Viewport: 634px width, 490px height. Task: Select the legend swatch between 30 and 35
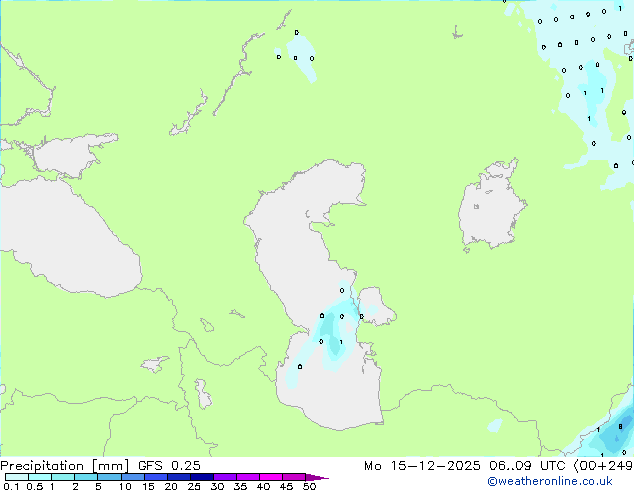pos(225,477)
